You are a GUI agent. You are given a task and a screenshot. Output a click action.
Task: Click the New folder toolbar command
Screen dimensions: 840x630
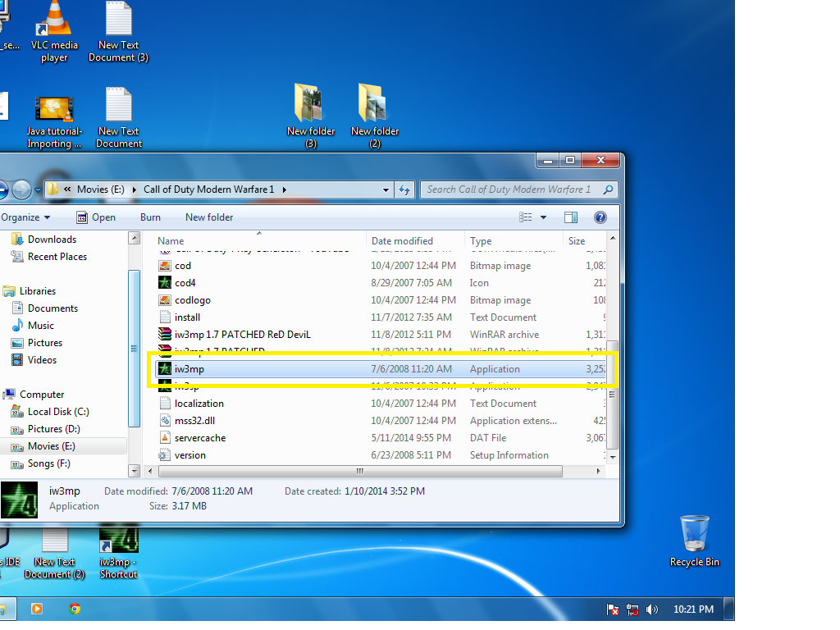(x=208, y=217)
